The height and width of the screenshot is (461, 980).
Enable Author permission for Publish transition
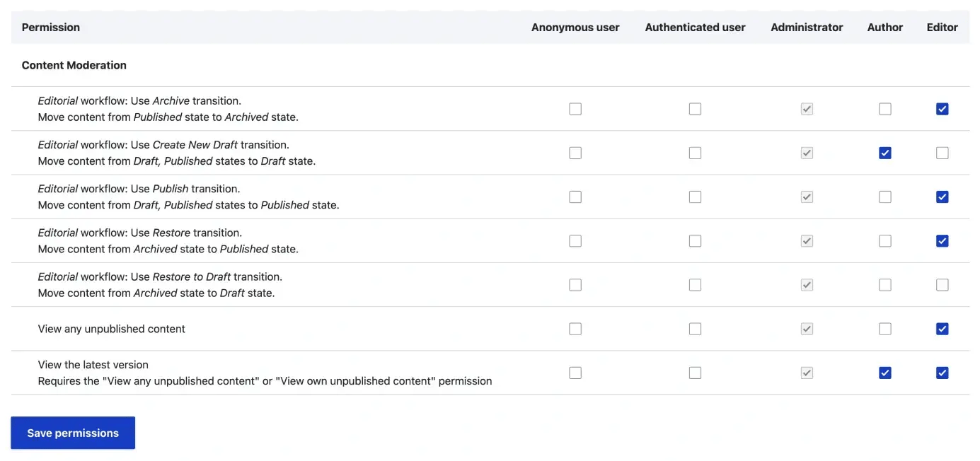[885, 197]
